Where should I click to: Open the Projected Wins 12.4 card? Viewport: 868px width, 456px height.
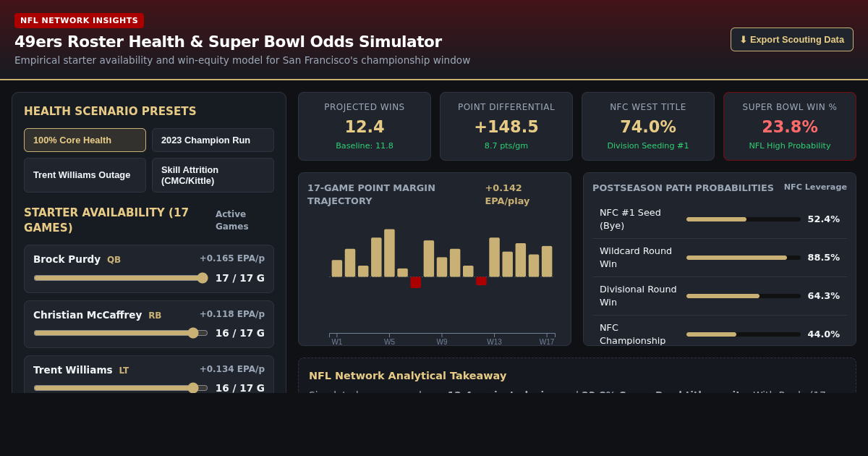[365, 126]
